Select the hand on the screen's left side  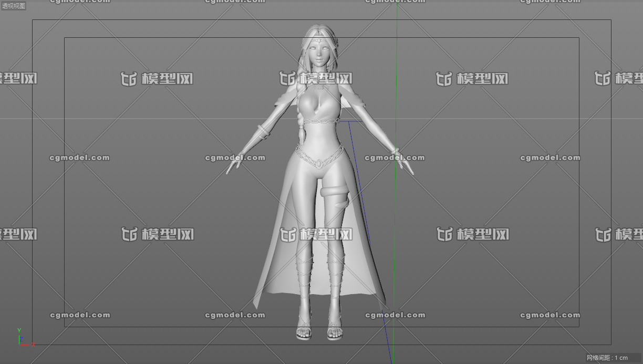tap(234, 164)
